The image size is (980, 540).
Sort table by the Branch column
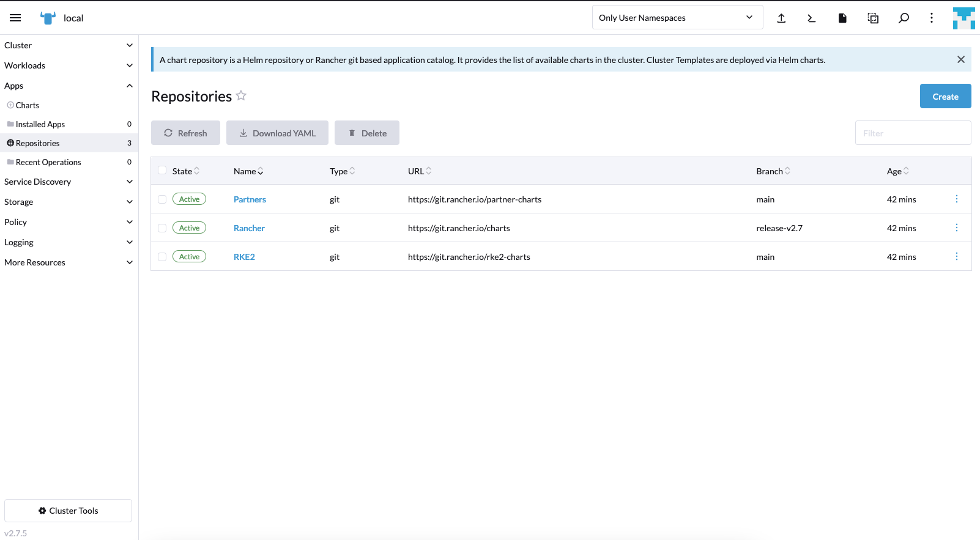coord(773,171)
